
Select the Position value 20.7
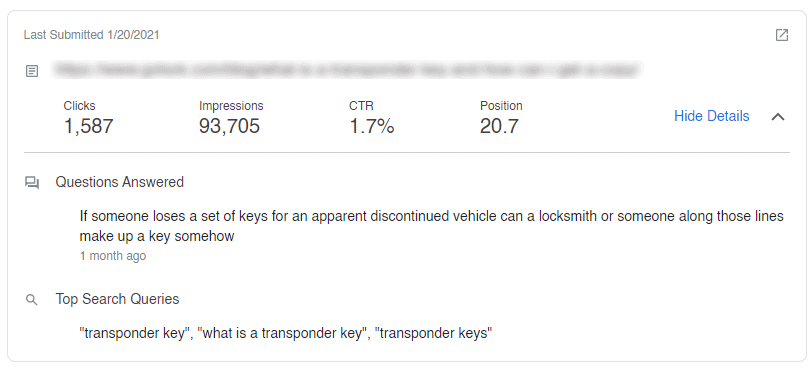[499, 126]
